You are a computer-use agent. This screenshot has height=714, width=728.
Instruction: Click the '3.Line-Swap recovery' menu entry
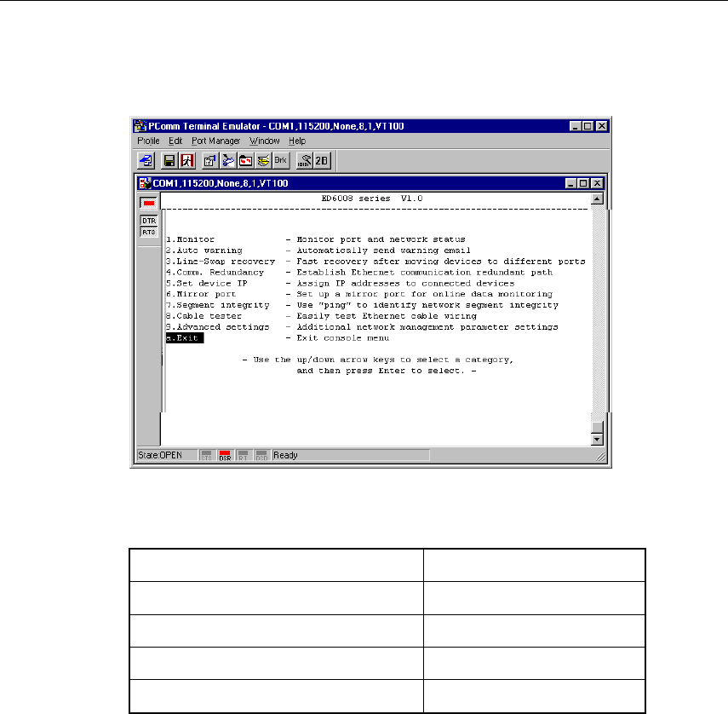pyautogui.click(x=221, y=262)
